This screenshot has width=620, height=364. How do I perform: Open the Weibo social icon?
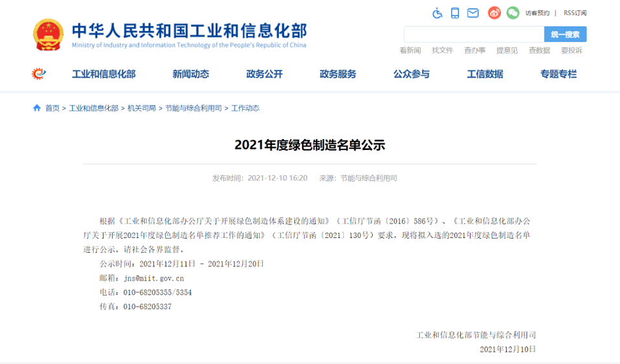coord(494,13)
